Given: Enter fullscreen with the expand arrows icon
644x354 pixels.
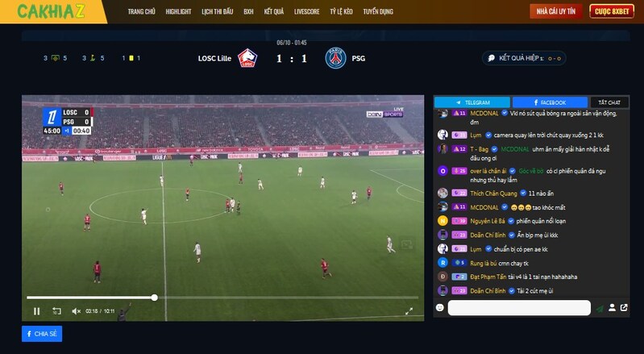Looking at the screenshot, I should [409, 311].
